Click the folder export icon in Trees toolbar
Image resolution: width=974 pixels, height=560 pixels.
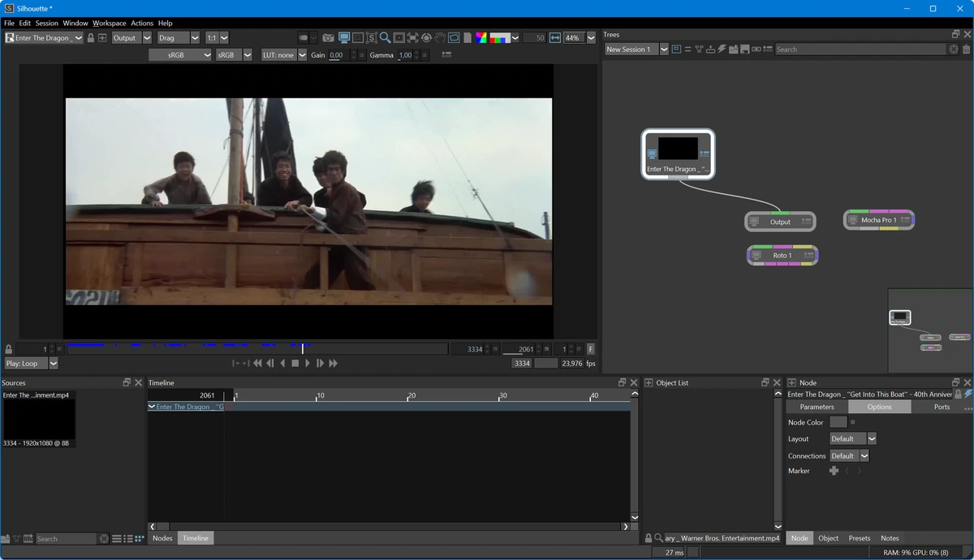click(733, 50)
